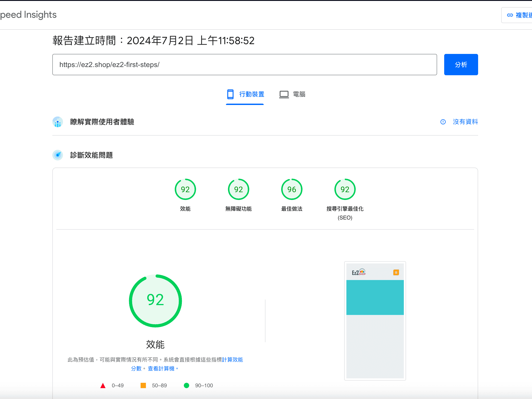Screen dimensions: 532x399
Task: Click the info icon beside 沒有資料
Action: pos(443,122)
